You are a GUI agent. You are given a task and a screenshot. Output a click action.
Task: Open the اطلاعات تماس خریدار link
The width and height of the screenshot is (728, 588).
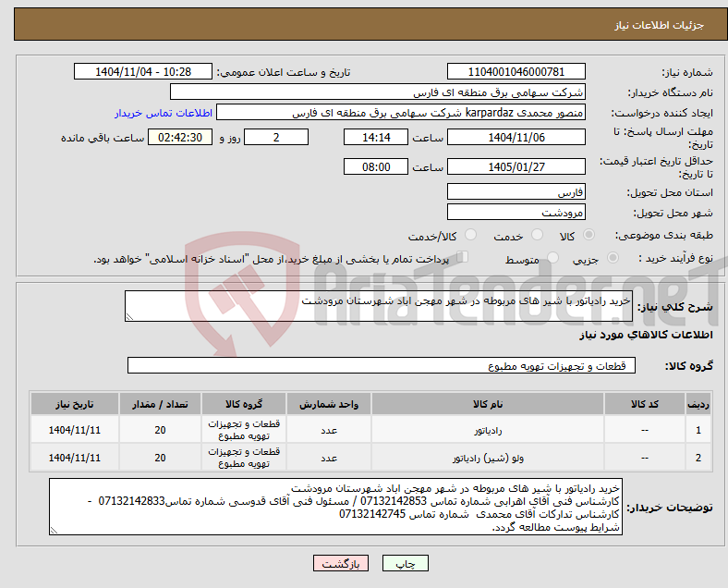[164, 113]
